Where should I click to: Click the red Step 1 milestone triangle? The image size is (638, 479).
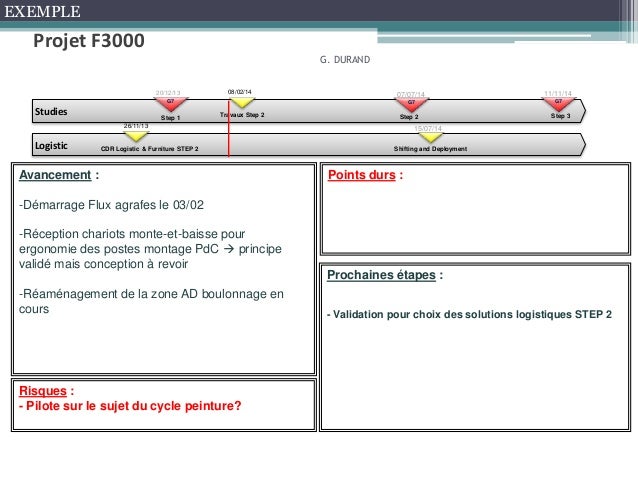pos(171,104)
